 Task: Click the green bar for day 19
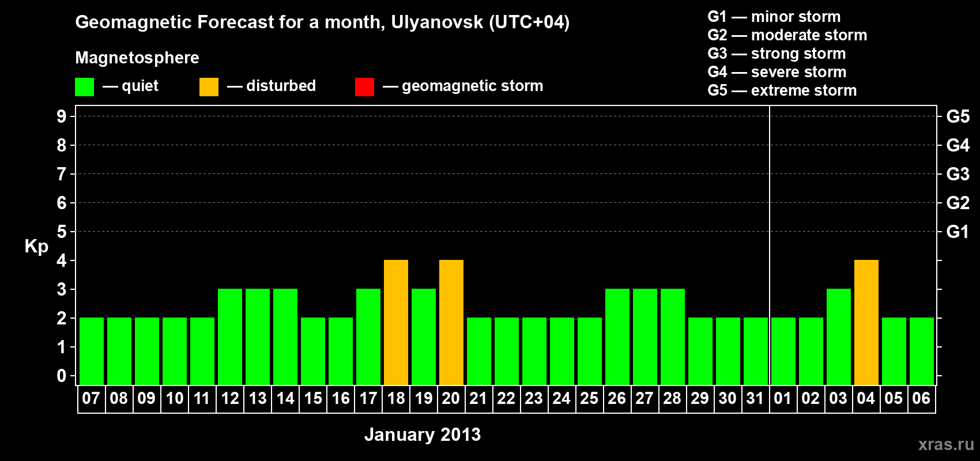(424, 337)
